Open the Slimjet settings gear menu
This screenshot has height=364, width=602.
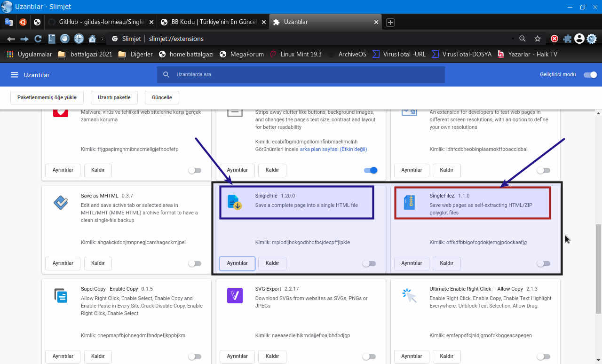click(x=592, y=39)
